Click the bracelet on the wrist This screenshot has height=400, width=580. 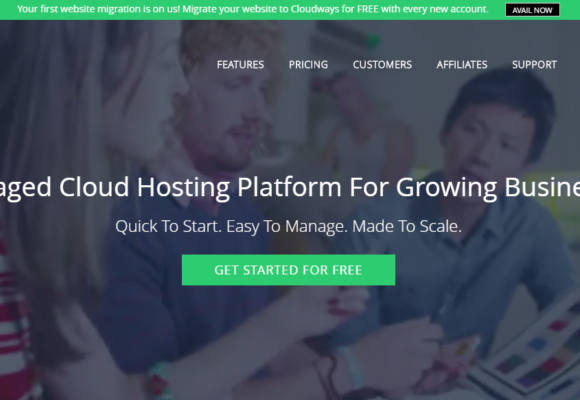[159, 381]
